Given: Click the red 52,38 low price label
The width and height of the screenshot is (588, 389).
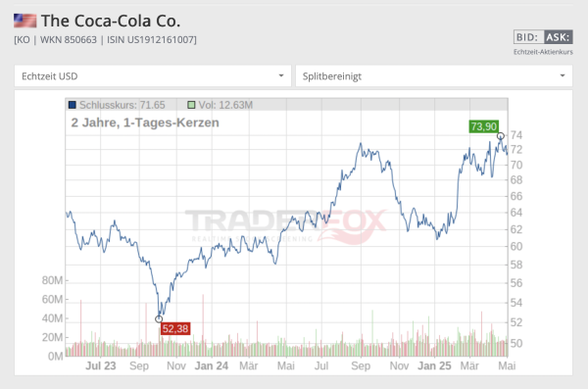Looking at the screenshot, I should 175,328.
